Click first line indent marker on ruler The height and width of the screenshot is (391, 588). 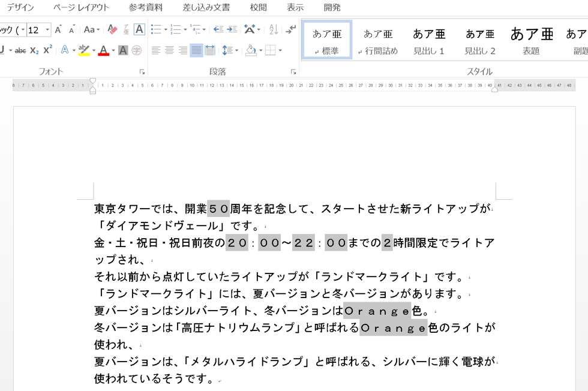92,81
